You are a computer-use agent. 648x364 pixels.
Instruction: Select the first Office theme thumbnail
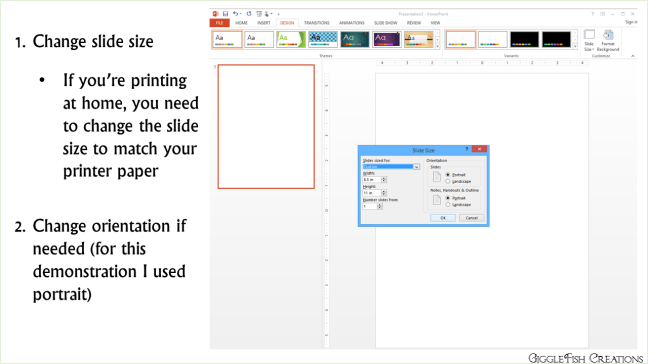[227, 39]
